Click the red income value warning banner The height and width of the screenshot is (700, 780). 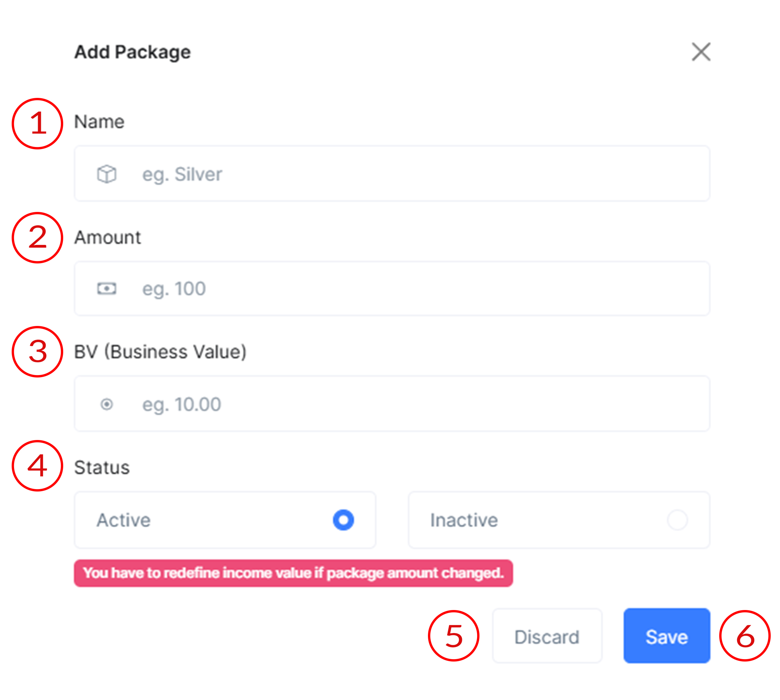[x=293, y=573]
